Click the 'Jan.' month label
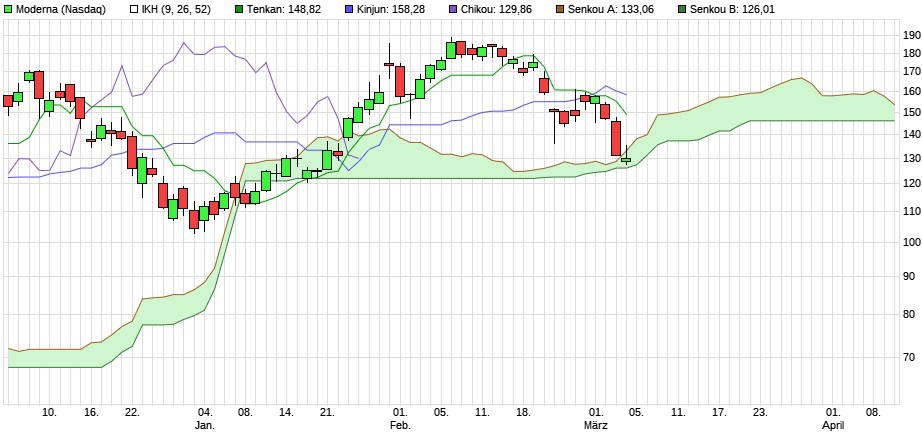The image size is (922, 432). (205, 424)
